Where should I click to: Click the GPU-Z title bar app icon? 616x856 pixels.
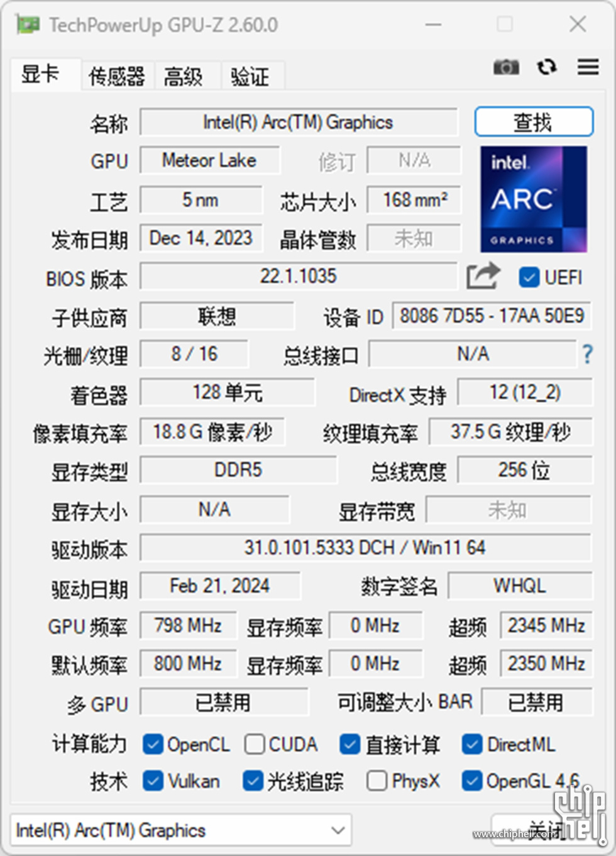tap(28, 25)
